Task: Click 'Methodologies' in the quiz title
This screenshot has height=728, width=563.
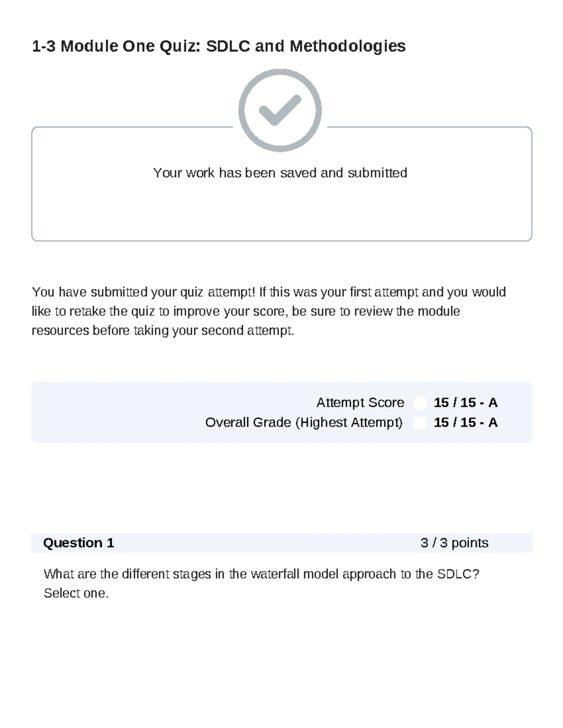Action: click(x=348, y=46)
